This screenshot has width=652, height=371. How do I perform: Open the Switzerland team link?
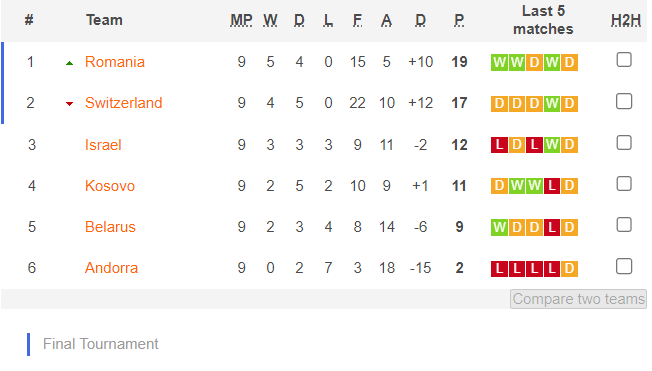pos(123,103)
